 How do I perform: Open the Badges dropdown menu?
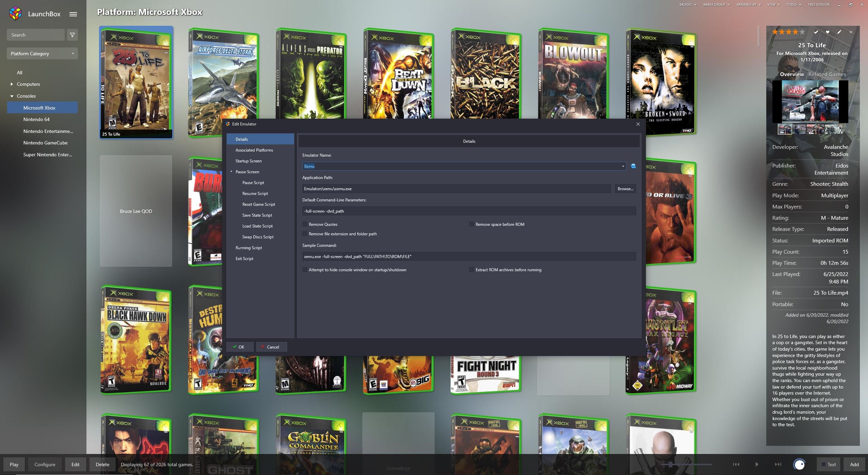click(688, 4)
